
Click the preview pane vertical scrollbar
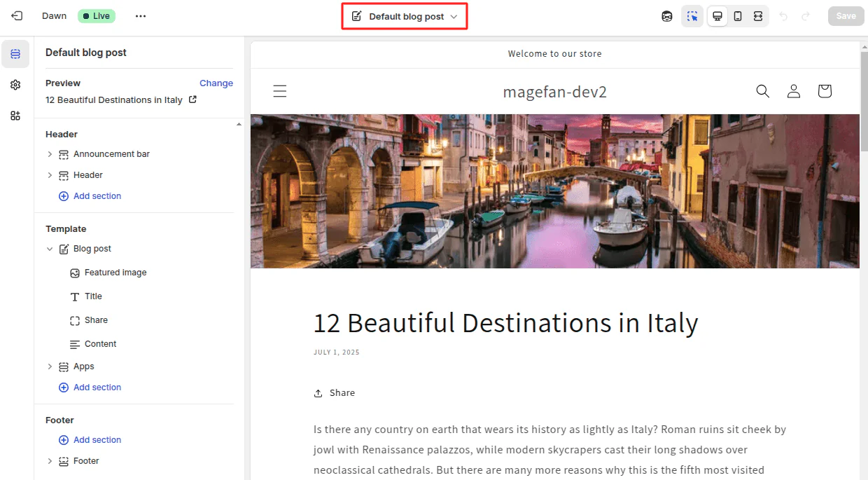[x=864, y=102]
